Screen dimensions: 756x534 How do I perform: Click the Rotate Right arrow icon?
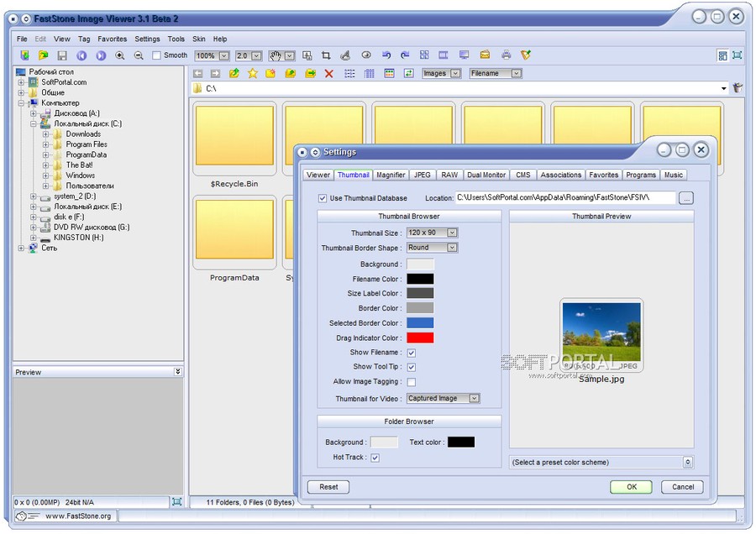[405, 55]
